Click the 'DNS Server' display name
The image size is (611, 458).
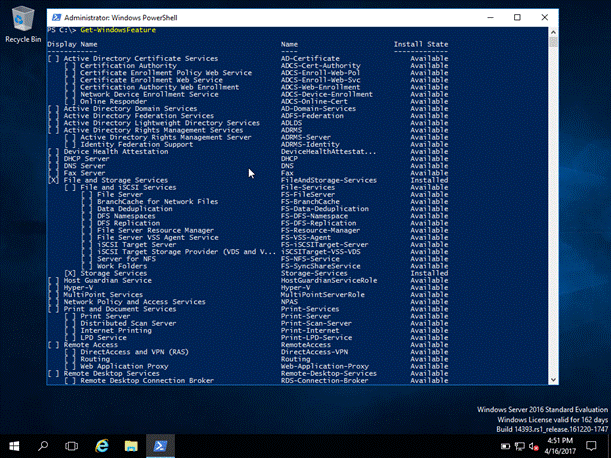(x=85, y=166)
